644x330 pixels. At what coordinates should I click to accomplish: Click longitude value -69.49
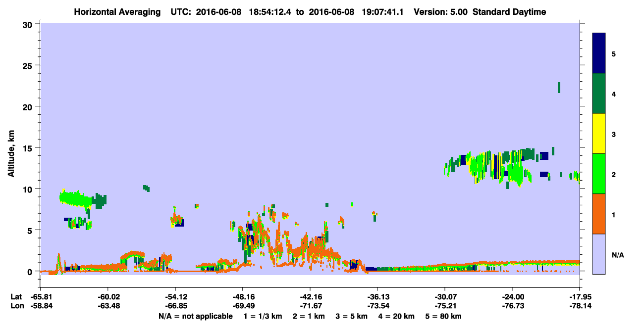(242, 306)
